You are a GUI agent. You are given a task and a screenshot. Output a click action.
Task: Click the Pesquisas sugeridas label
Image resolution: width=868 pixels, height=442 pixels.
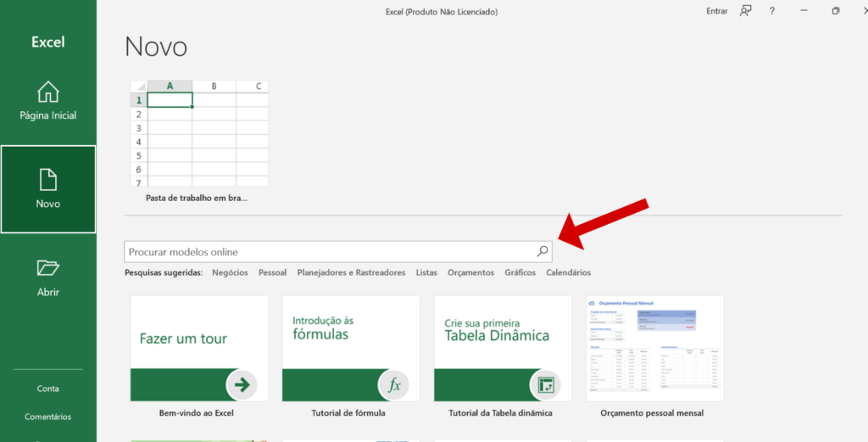click(164, 273)
